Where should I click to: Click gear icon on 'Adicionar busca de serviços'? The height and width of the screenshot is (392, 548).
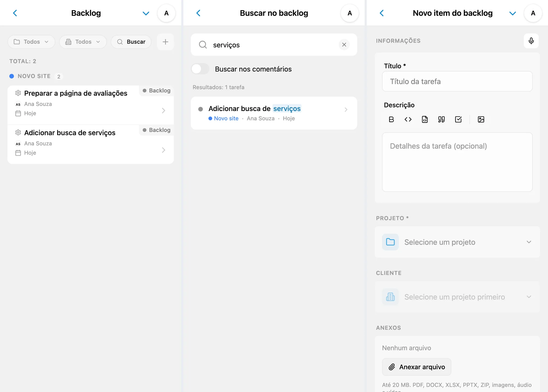18,132
